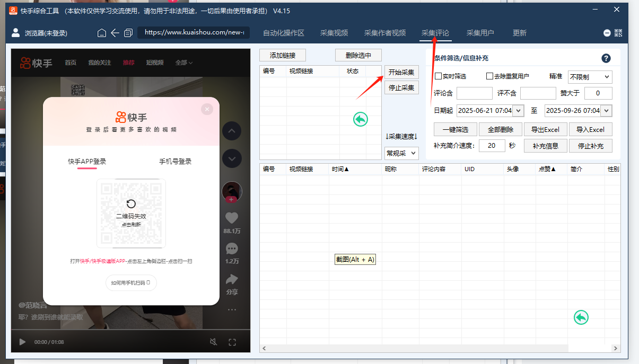Image resolution: width=639 pixels, height=364 pixels.
Task: Export results with 导出Excel
Action: coord(546,129)
